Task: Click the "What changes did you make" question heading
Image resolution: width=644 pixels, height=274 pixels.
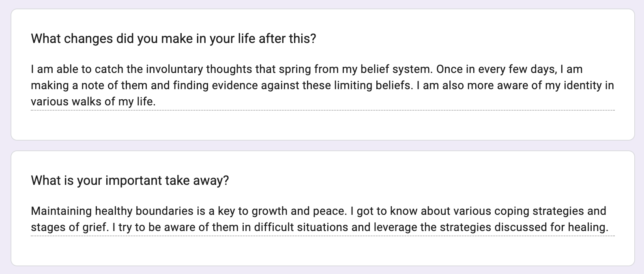Action: point(173,39)
